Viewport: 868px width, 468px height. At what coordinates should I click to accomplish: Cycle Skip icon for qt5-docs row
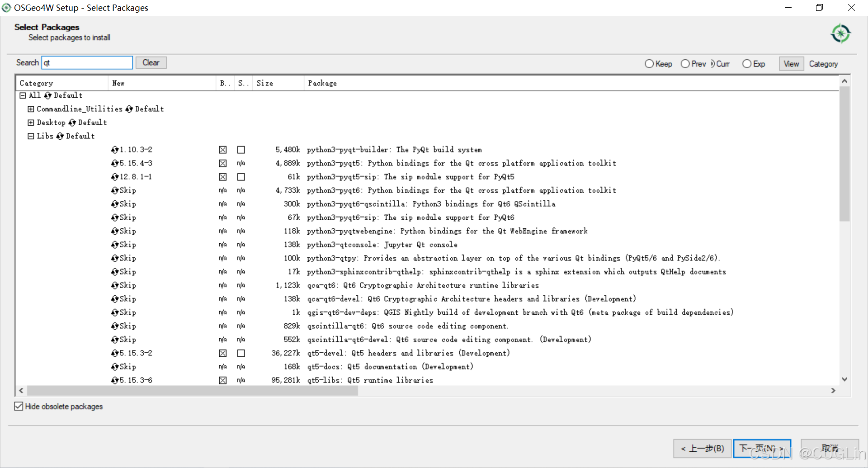115,367
